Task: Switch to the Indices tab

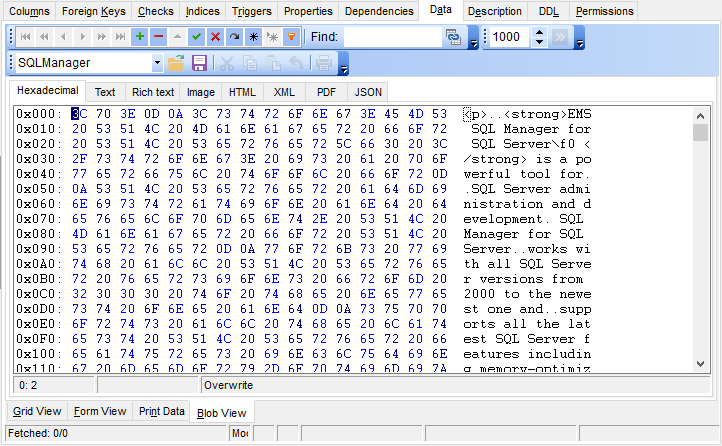Action: [x=203, y=11]
